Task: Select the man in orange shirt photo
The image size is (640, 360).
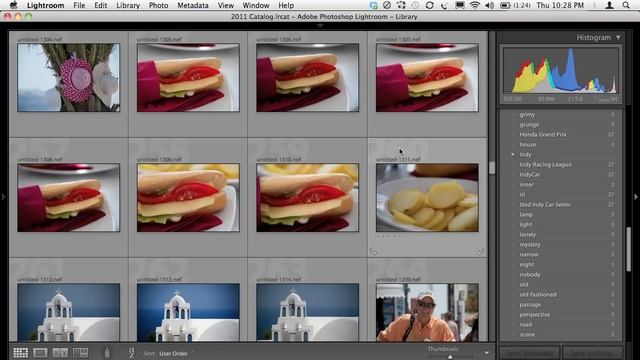Action: pyautogui.click(x=427, y=312)
